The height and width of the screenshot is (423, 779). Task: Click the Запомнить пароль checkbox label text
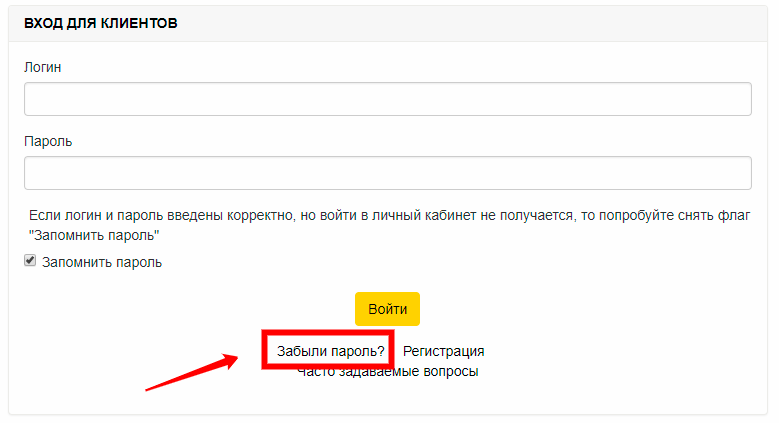(102, 262)
